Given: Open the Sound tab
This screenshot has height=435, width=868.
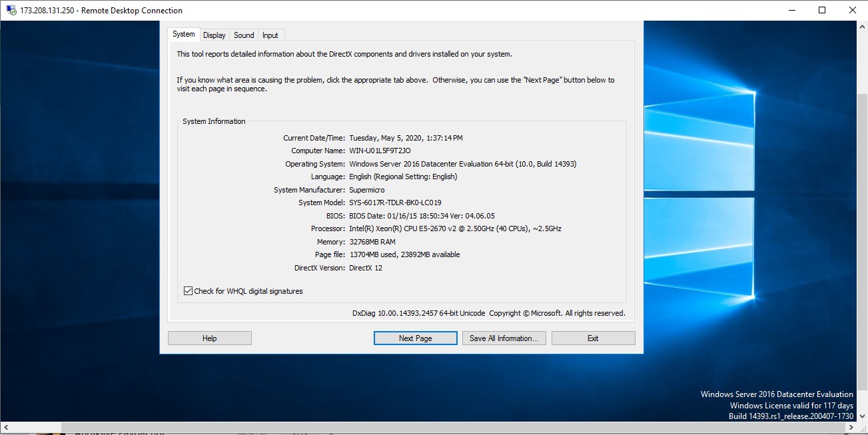Looking at the screenshot, I should pos(244,35).
